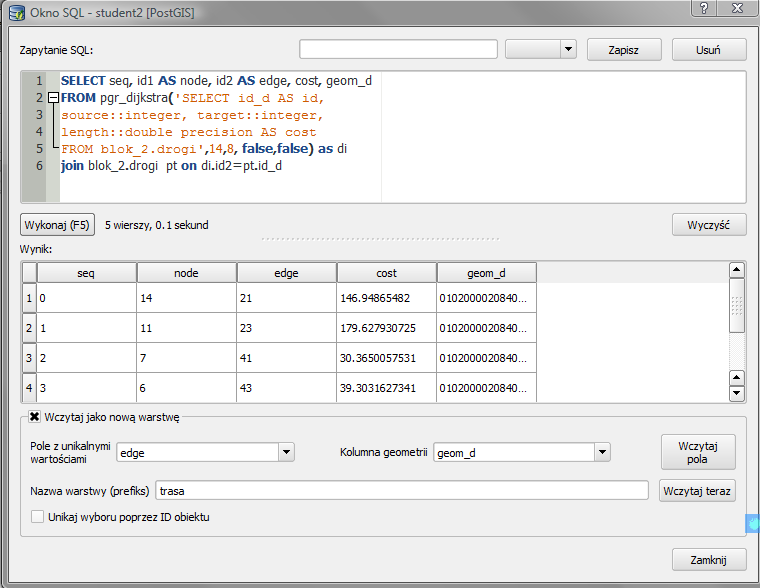Click the cost cell 179.627930725

(386, 328)
